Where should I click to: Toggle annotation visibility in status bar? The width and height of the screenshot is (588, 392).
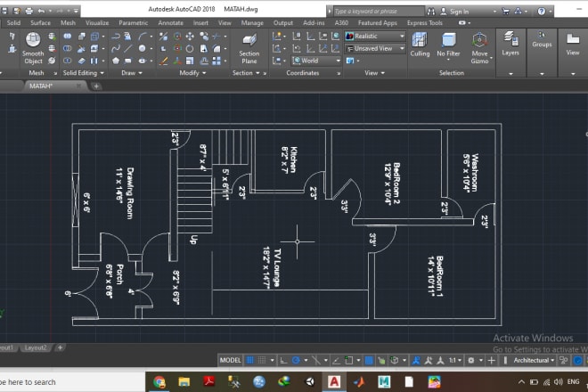click(x=416, y=361)
